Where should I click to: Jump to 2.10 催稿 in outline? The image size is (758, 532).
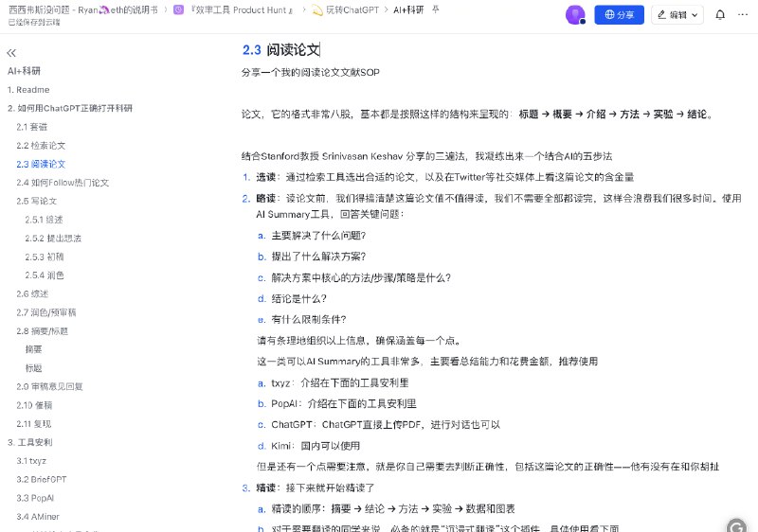click(34, 405)
